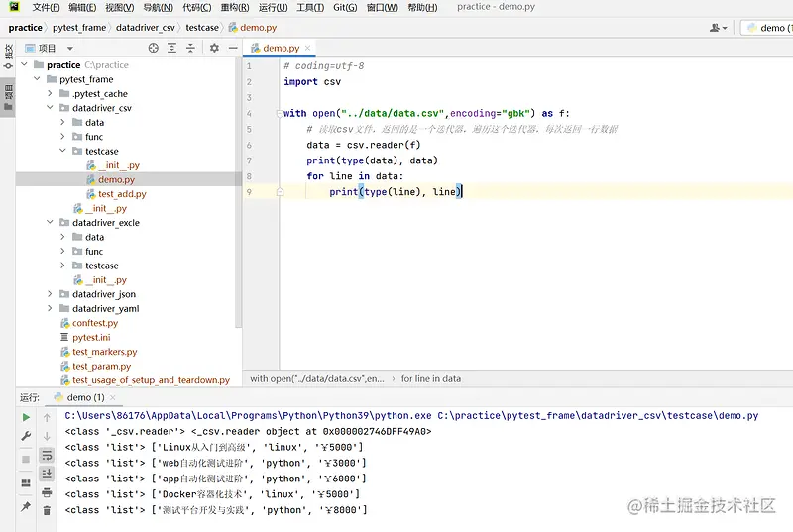
Task: Click the datadriver_csv breadcrumb in navigation bar
Action: [x=145, y=28]
